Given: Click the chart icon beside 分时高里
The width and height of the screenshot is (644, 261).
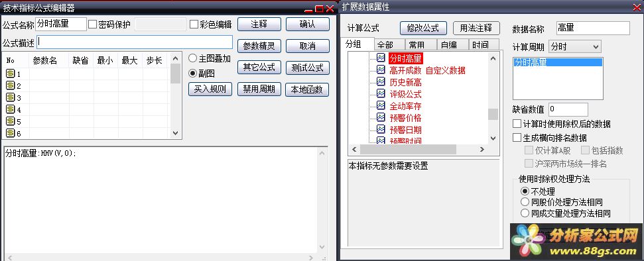Looking at the screenshot, I should coord(381,58).
